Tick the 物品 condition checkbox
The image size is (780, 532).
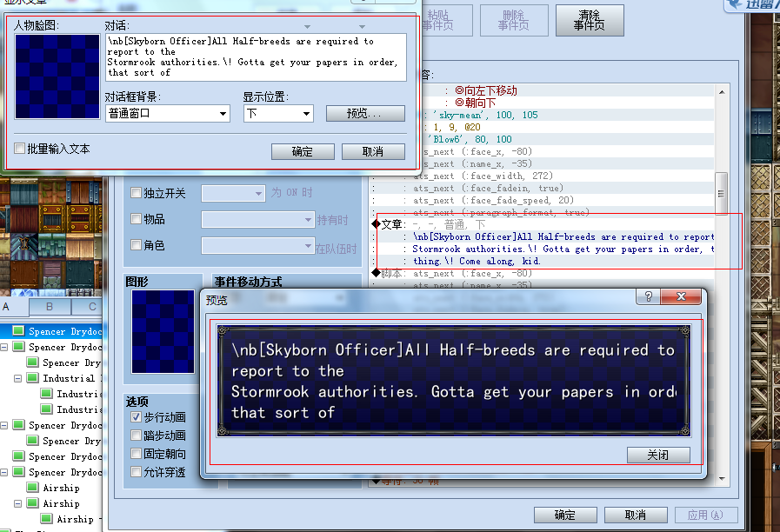coord(136,218)
